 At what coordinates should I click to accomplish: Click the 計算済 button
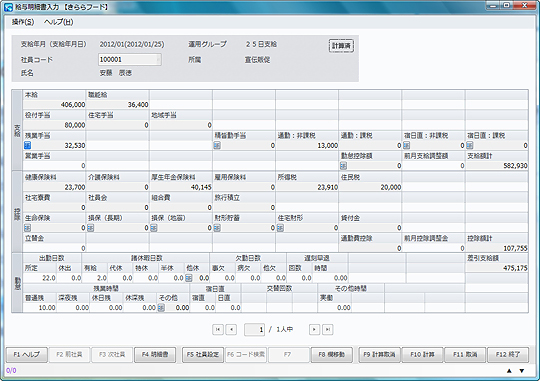click(341, 46)
